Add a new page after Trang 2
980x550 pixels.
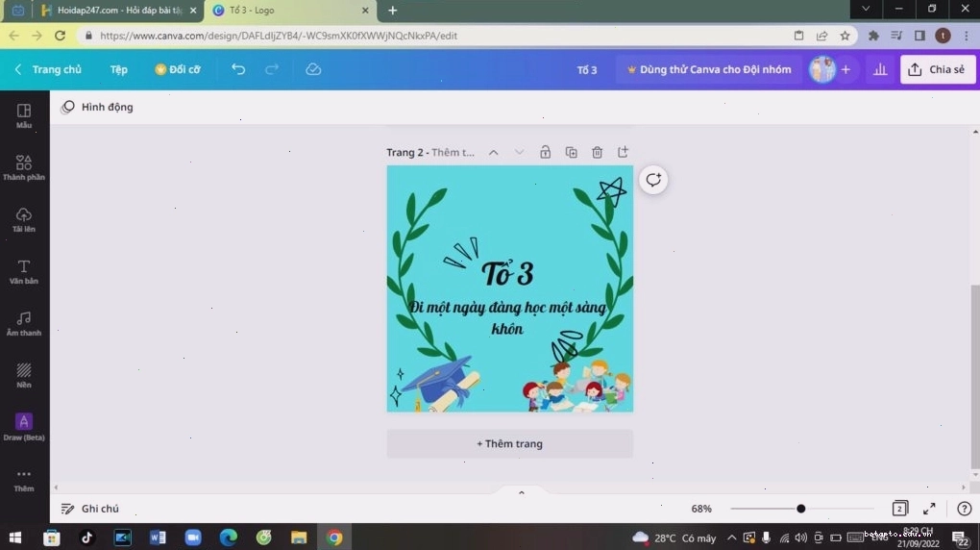[623, 152]
